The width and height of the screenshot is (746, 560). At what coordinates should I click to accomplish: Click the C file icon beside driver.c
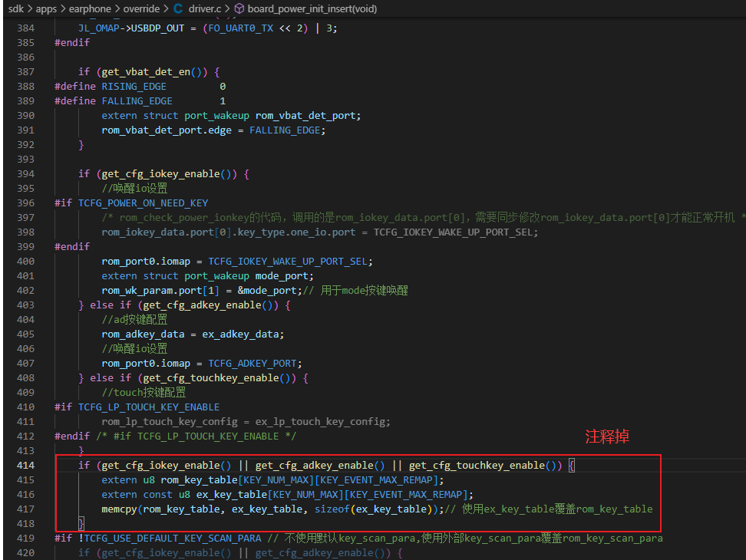(x=178, y=8)
